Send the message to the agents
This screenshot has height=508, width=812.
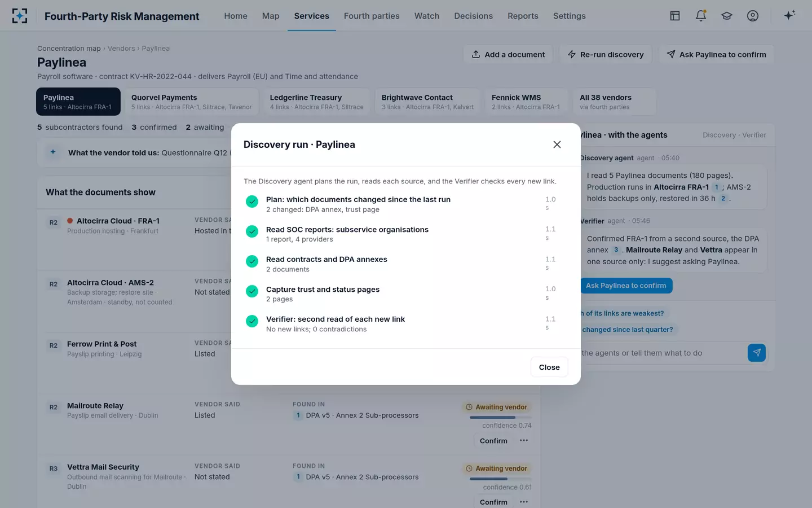click(757, 353)
